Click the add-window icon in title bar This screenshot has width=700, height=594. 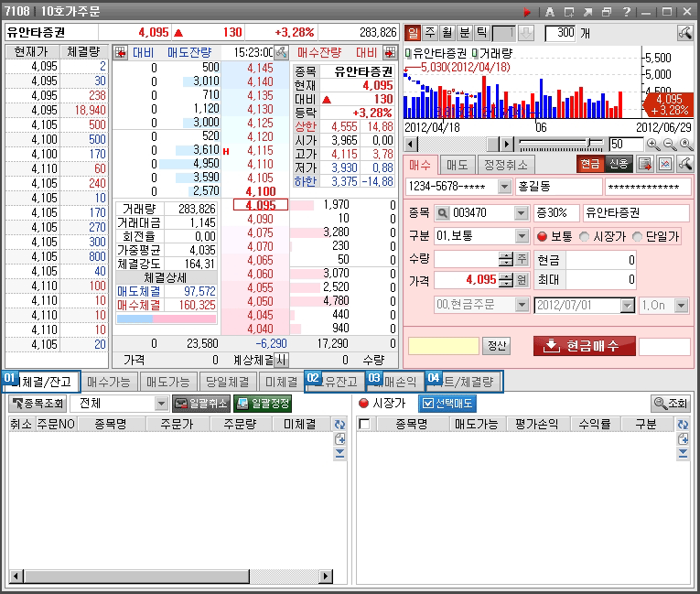tap(569, 12)
